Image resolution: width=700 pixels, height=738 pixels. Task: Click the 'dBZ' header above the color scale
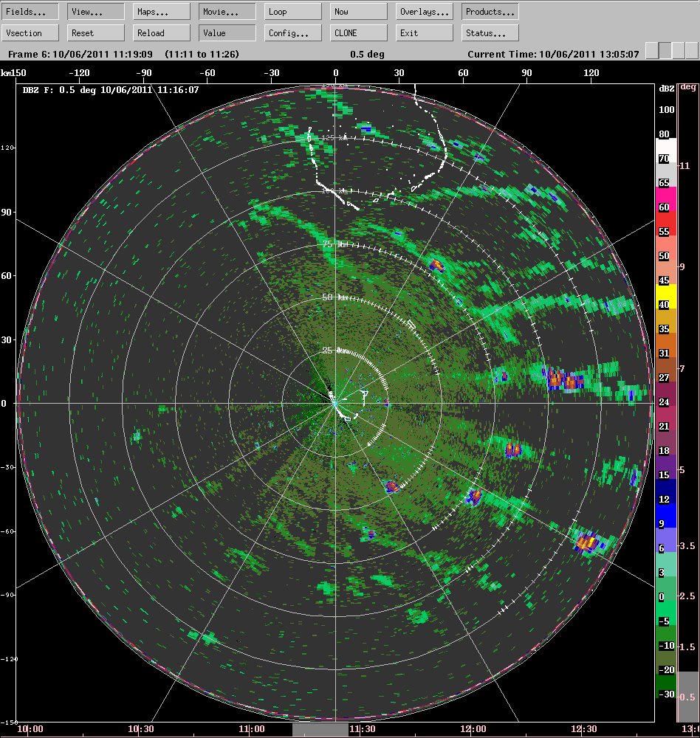pos(666,89)
